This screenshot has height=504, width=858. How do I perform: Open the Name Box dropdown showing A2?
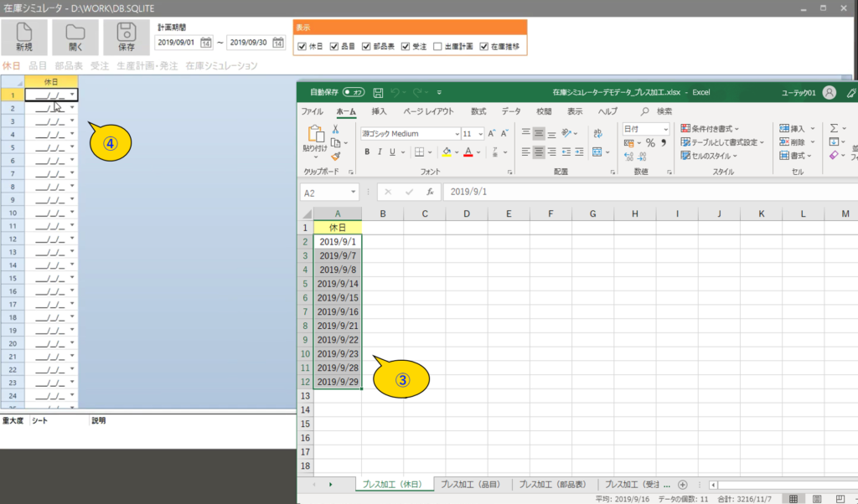click(354, 193)
